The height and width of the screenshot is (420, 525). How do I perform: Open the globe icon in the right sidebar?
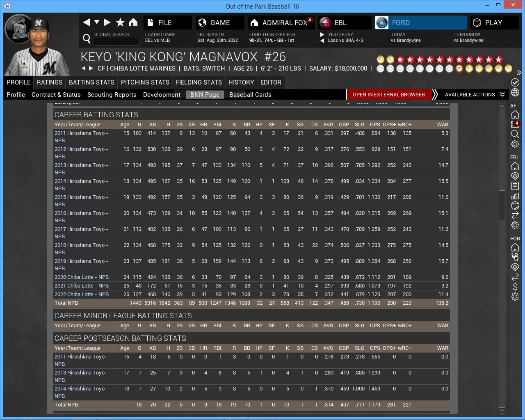pos(515,93)
